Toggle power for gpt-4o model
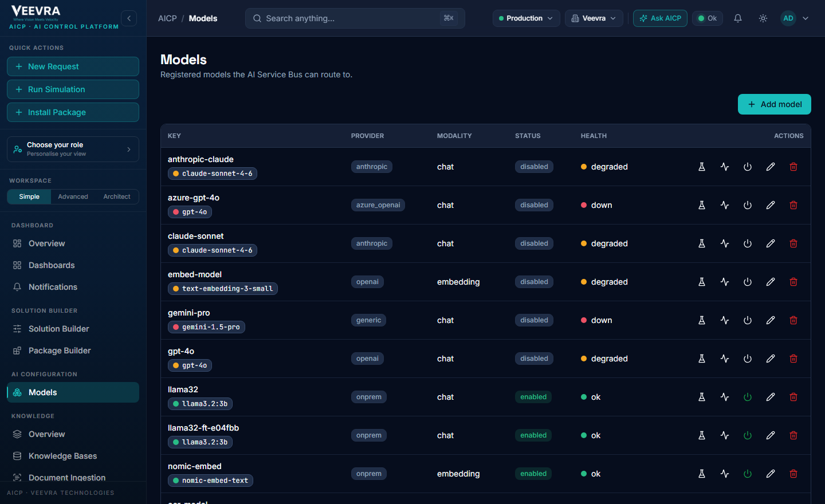Screen dimensions: 825x504 [748, 359]
